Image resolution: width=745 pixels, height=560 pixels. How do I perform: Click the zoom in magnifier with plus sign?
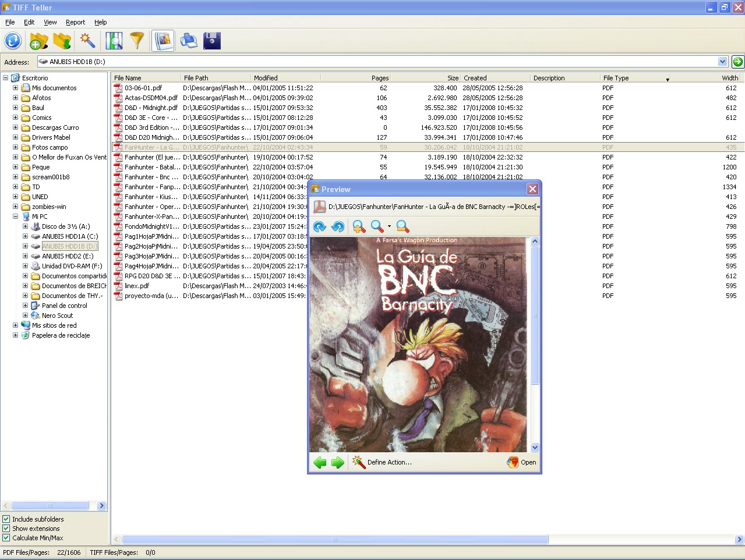pos(359,226)
